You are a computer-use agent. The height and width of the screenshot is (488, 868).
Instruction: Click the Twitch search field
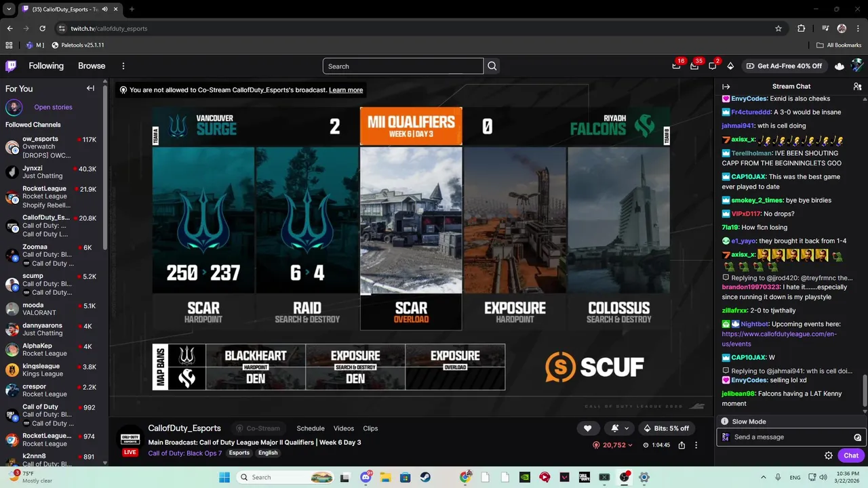(403, 66)
